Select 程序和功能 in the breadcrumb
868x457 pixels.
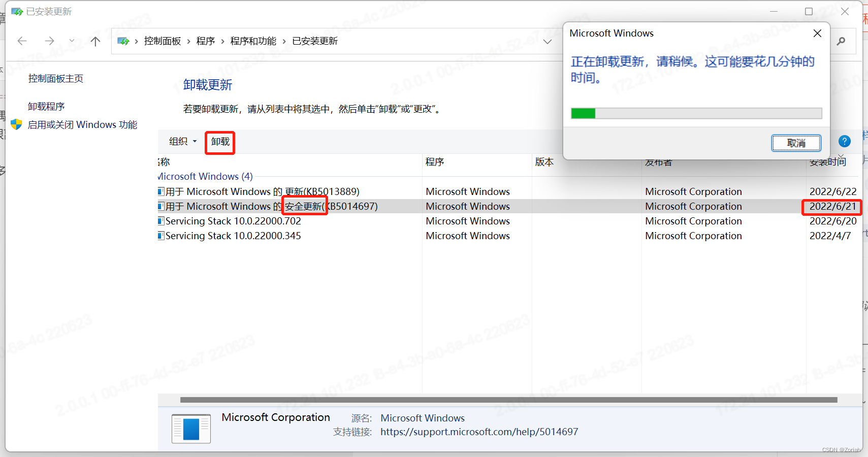pos(253,41)
